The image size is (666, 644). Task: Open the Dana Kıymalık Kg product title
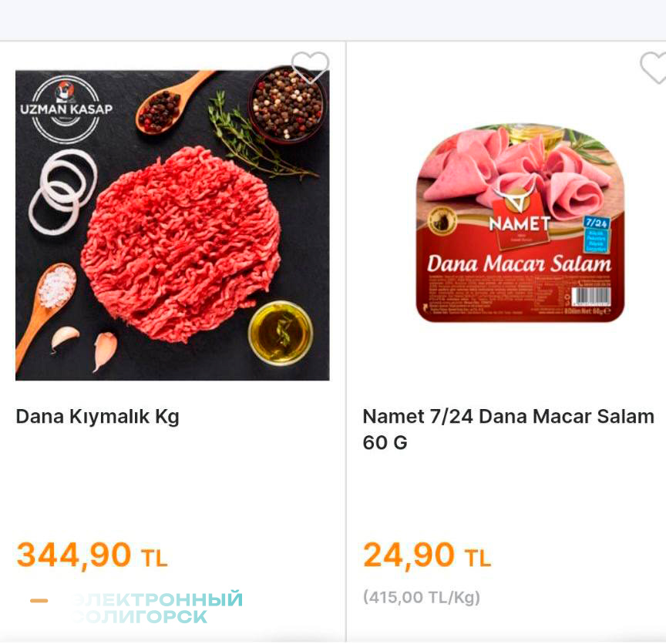(97, 417)
